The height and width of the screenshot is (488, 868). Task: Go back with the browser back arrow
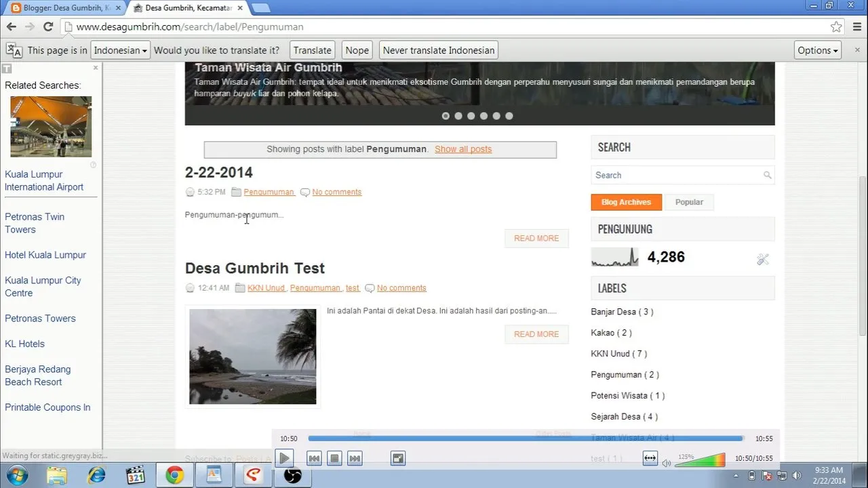[x=12, y=27]
